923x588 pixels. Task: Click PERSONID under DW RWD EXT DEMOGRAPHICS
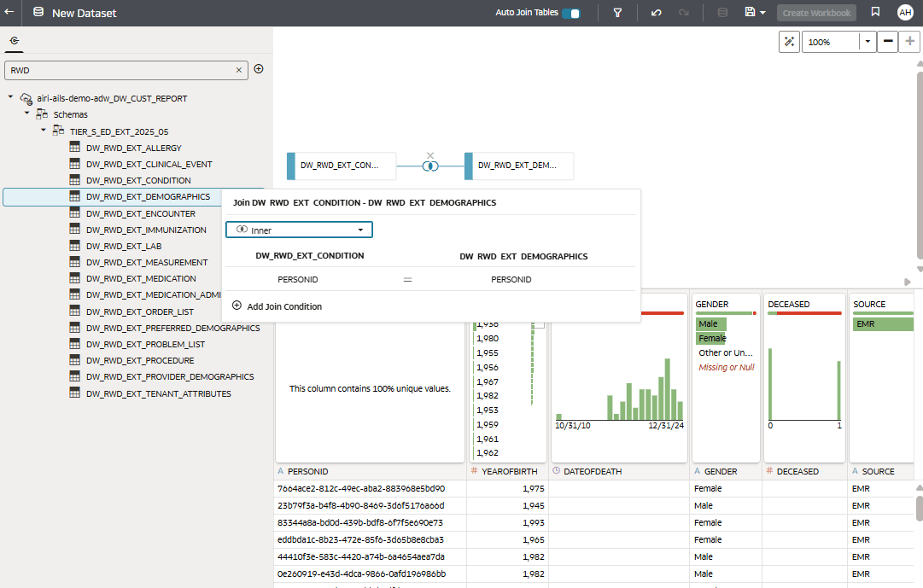coord(511,280)
